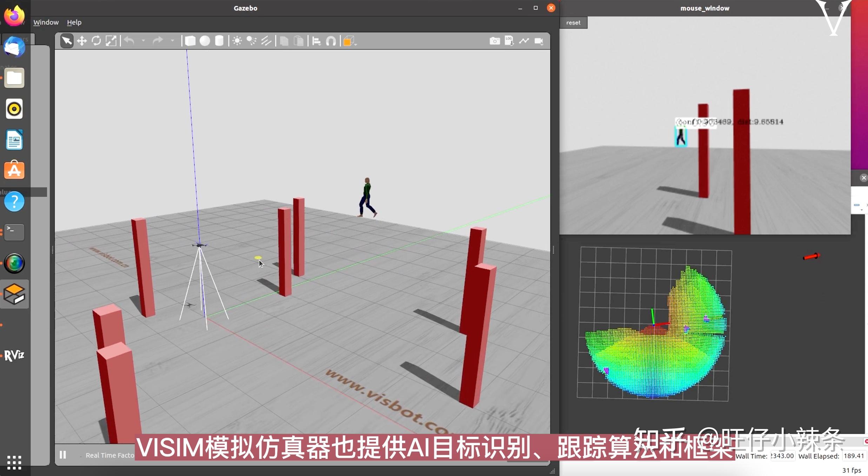Click the Undo arrow in Gazebo toolbar
This screenshot has width=868, height=476.
click(x=129, y=41)
